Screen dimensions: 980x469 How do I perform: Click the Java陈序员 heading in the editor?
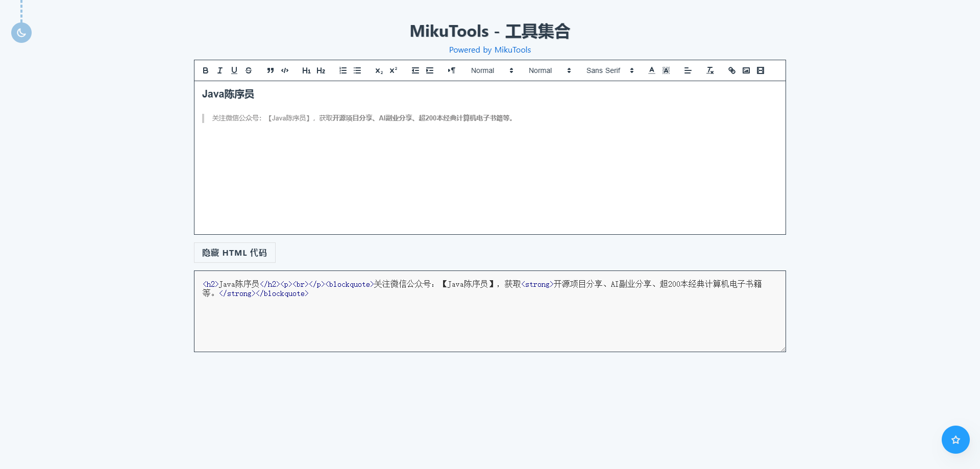tap(228, 94)
